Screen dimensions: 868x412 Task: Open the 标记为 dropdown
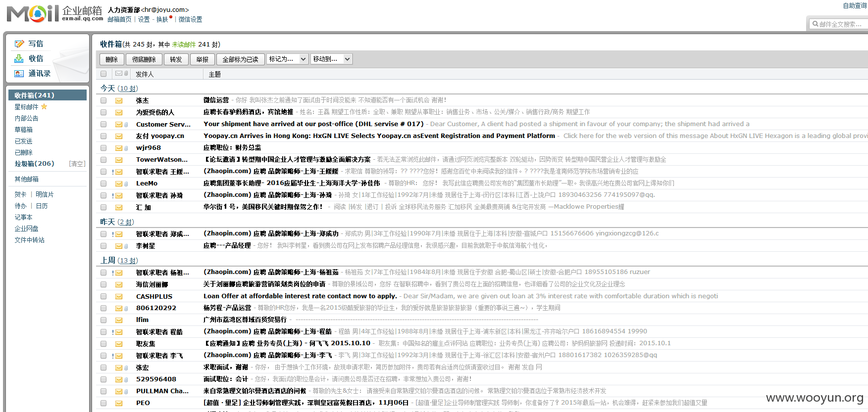click(x=288, y=59)
